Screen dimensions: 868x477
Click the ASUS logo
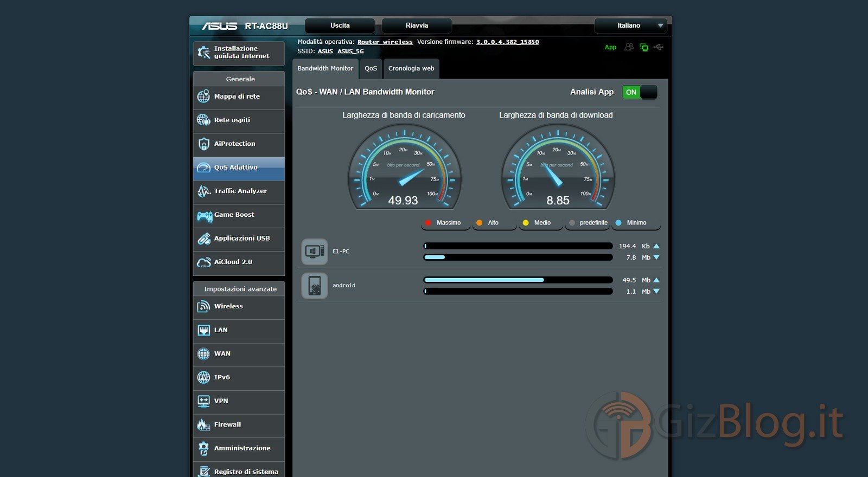point(220,26)
